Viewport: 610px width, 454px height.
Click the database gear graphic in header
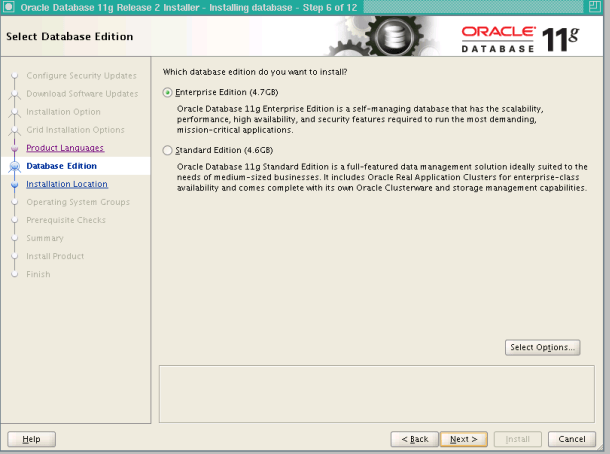(x=394, y=37)
